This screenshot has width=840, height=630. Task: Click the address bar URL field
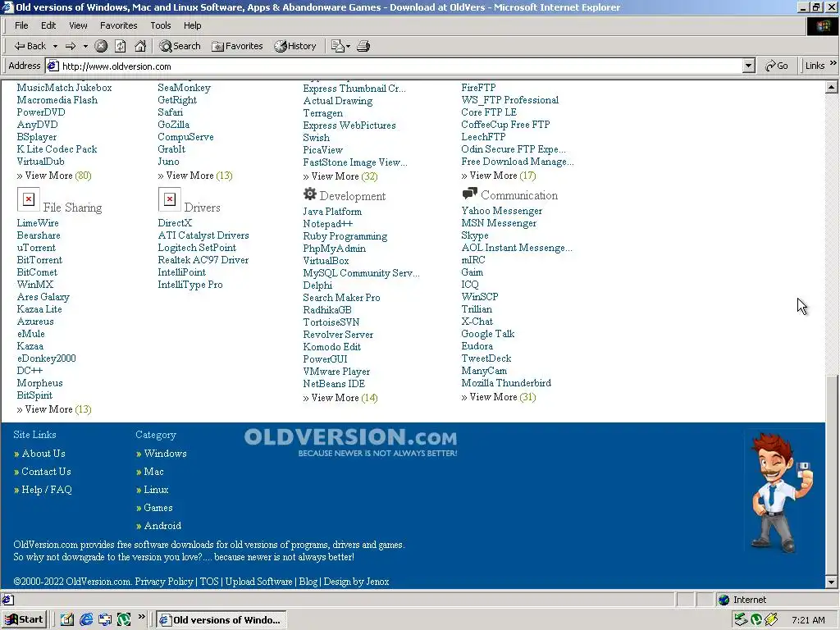tap(394, 66)
